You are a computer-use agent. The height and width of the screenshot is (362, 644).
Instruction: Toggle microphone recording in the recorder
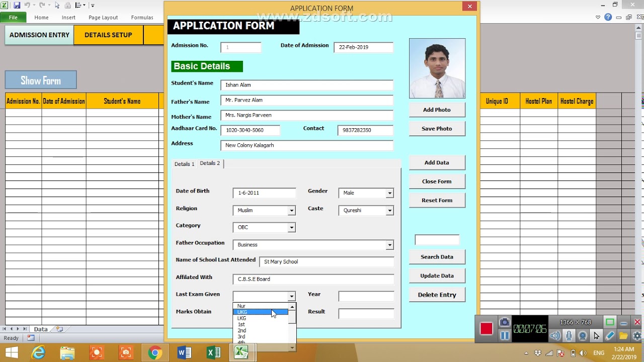coord(569,335)
